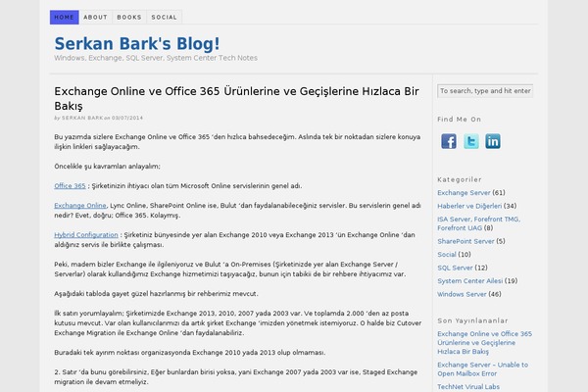The image size is (588, 392).
Task: Open recent post Exchange Online ve Office 365
Action: coord(484,342)
